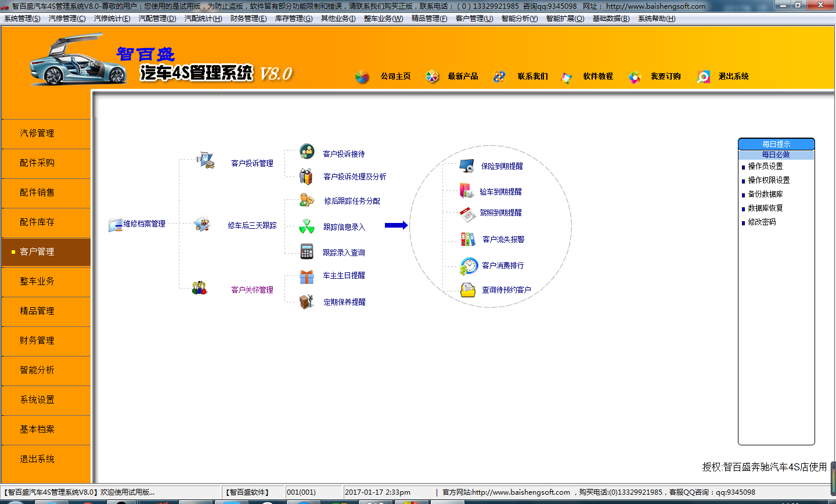Click the 驾照到期提醒 calendar icon
The image size is (836, 504).
[x=468, y=214]
